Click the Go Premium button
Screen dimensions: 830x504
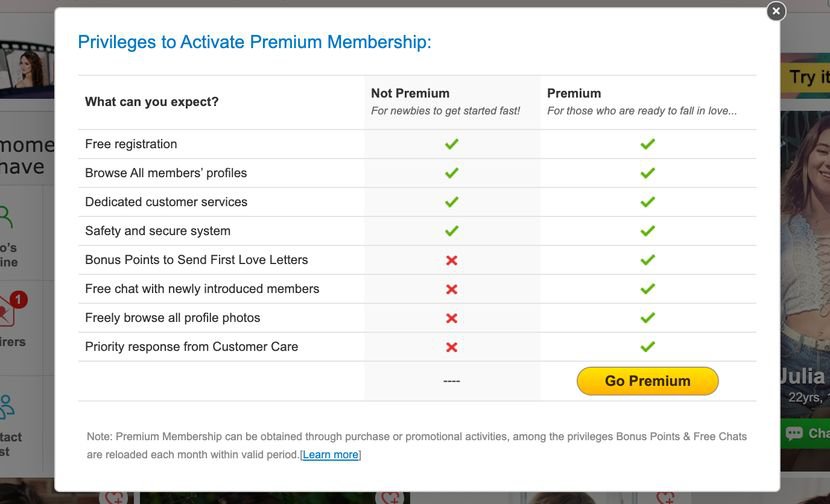[x=647, y=381]
